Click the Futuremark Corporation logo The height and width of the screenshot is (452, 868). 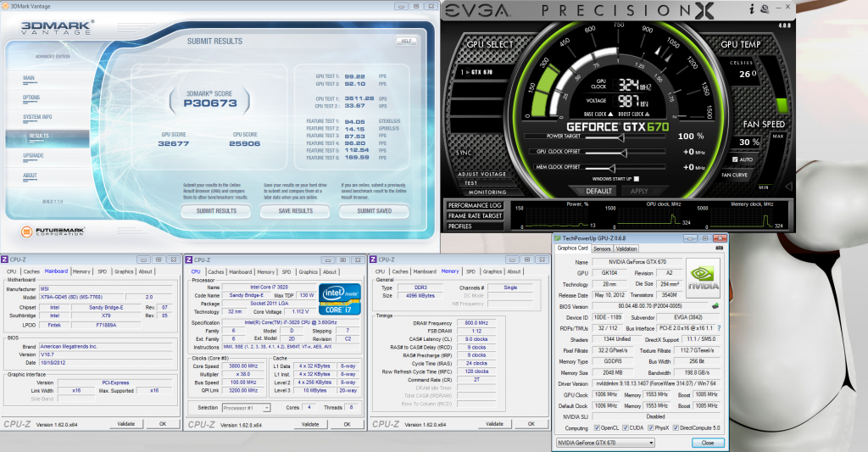click(x=52, y=232)
